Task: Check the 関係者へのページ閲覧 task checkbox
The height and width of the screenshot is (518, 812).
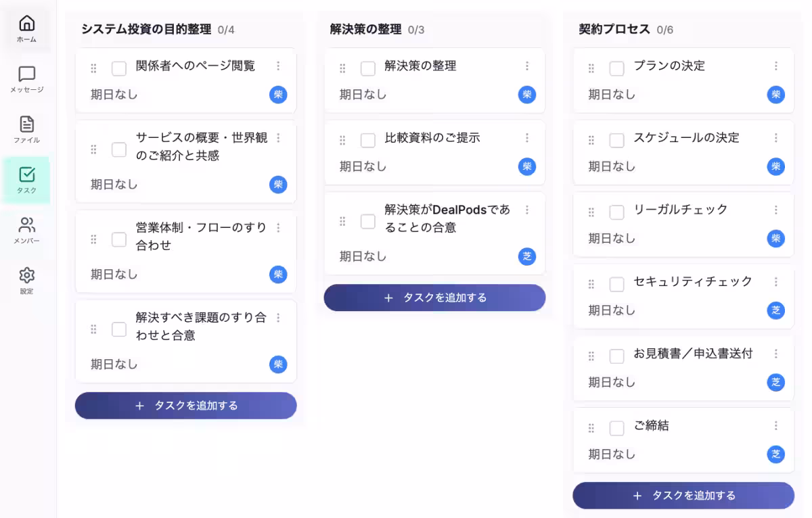Action: (x=118, y=67)
